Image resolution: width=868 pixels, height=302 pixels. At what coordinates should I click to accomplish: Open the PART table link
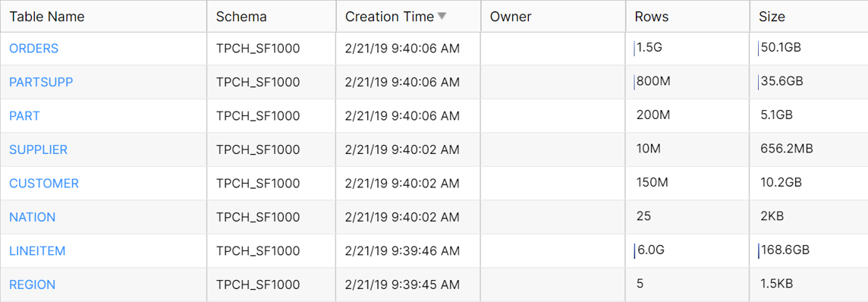coord(24,115)
